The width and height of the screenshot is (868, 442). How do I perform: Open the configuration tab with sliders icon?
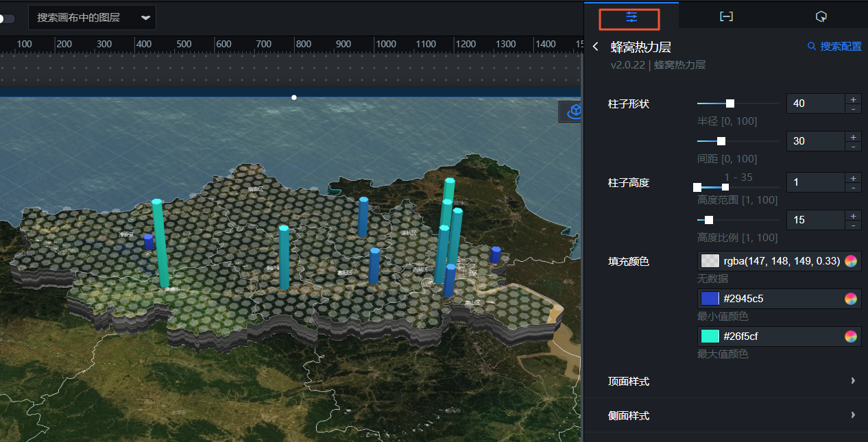[631, 17]
